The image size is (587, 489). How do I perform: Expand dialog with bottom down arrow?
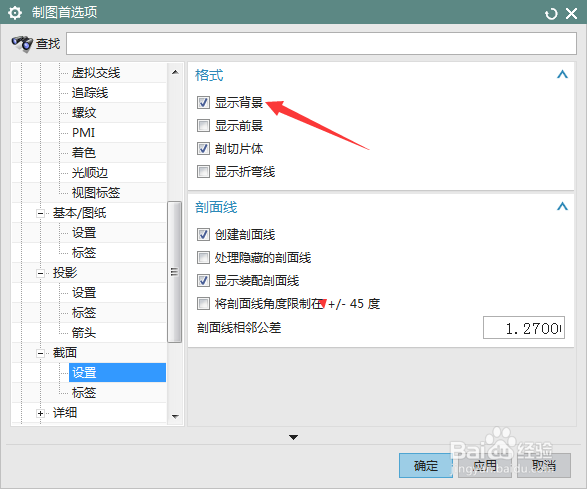[294, 437]
